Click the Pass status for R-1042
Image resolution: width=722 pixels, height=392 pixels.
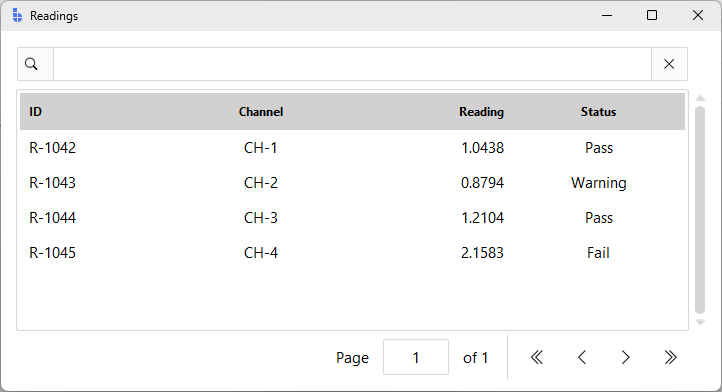click(599, 148)
